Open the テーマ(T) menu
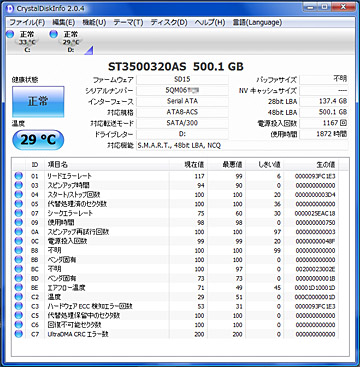This screenshot has width=360, height=367. click(x=128, y=22)
